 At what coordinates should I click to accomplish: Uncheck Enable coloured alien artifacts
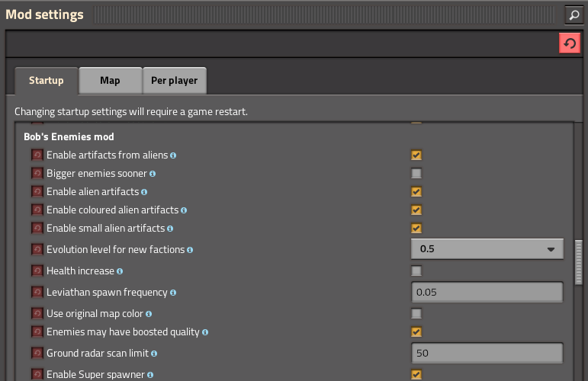click(416, 210)
